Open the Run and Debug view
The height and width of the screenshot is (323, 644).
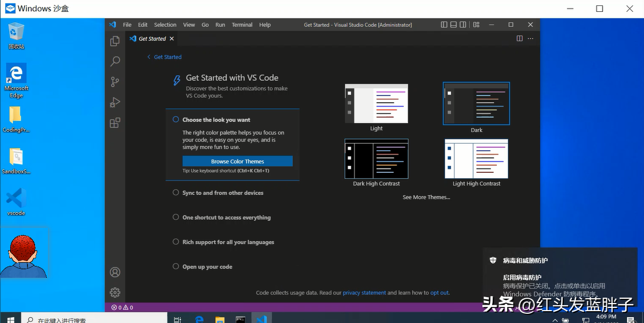[115, 102]
